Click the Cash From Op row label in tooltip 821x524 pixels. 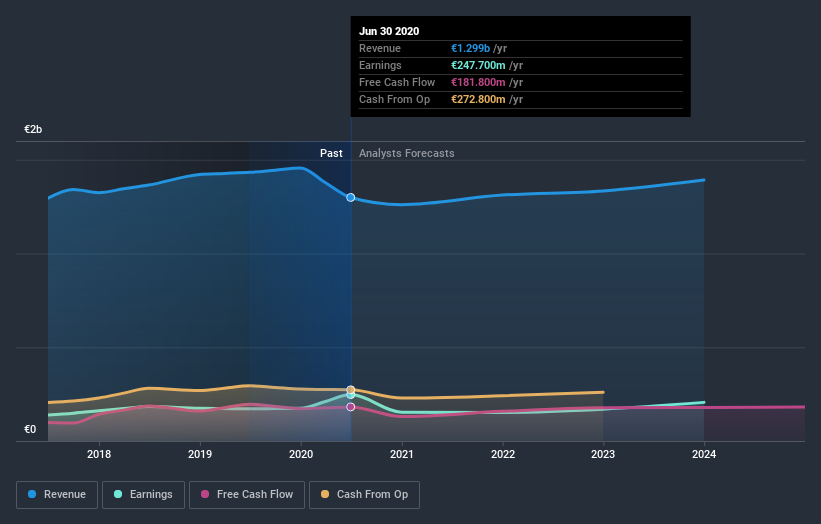[394, 99]
